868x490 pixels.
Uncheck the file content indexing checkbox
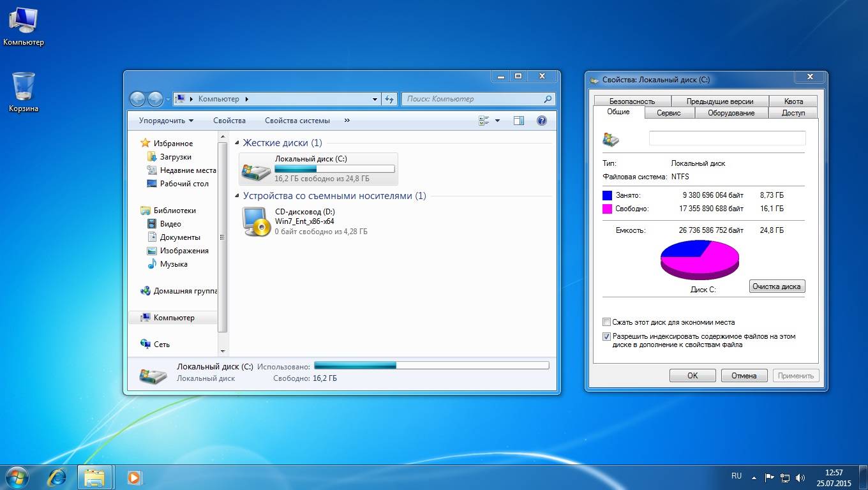pos(607,336)
